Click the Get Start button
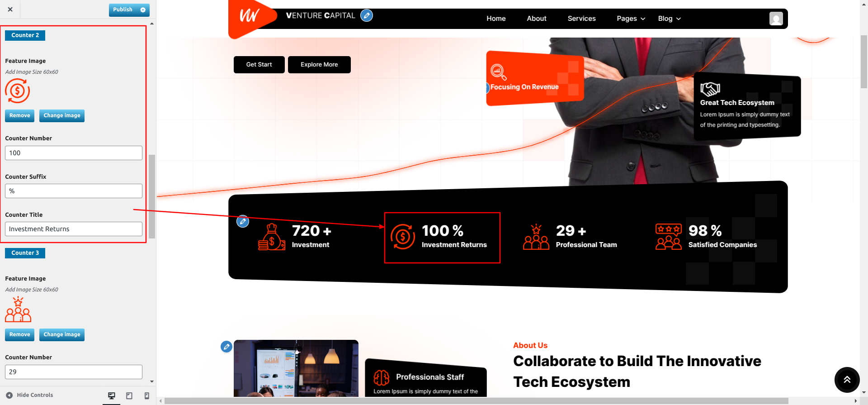Screen dimensions: 868x405 click(259, 65)
